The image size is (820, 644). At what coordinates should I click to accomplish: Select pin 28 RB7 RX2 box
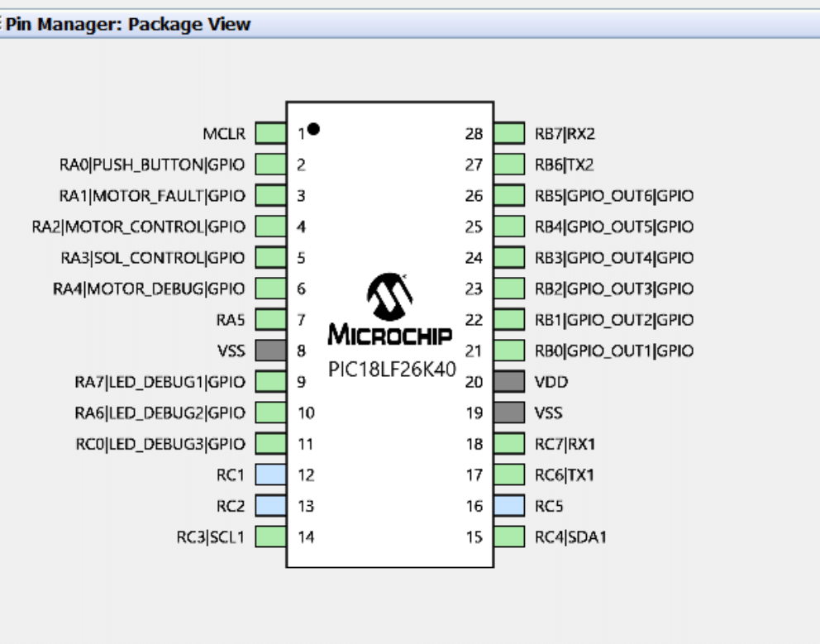(509, 133)
